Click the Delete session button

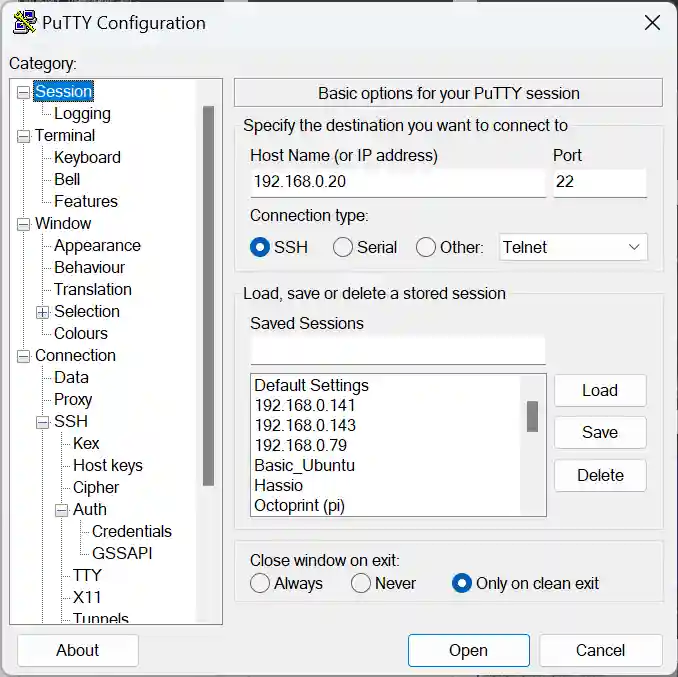[x=600, y=476]
